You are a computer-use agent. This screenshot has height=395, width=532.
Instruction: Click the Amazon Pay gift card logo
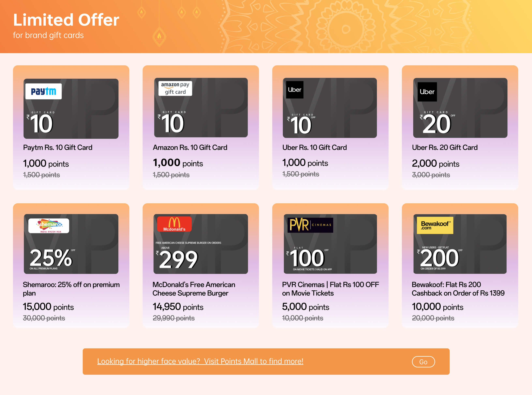pos(175,88)
